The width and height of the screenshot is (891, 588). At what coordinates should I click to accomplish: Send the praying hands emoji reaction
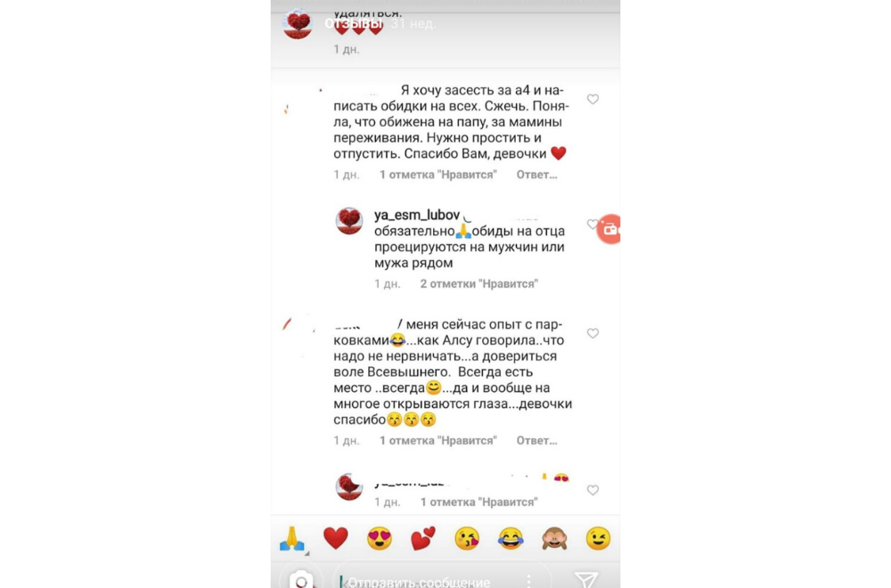[291, 538]
